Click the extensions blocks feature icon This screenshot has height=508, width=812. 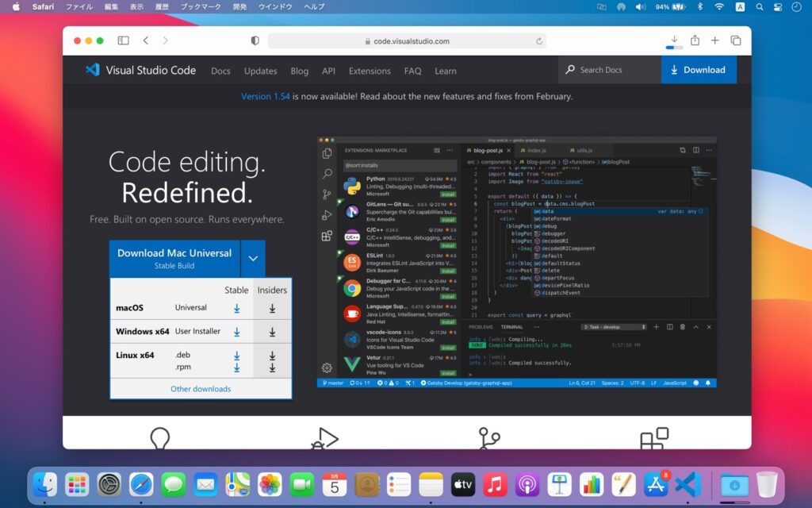coord(654,438)
